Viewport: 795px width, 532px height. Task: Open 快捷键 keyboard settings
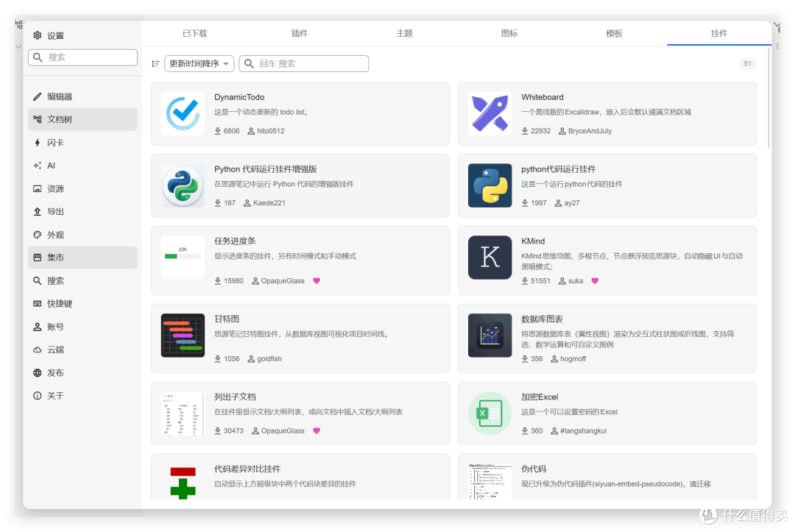click(x=82, y=303)
